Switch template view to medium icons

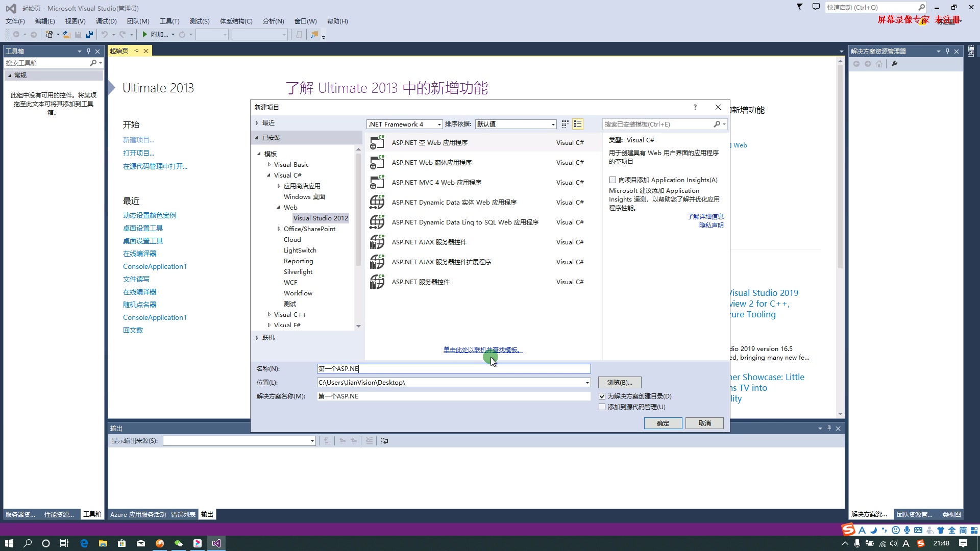[565, 124]
